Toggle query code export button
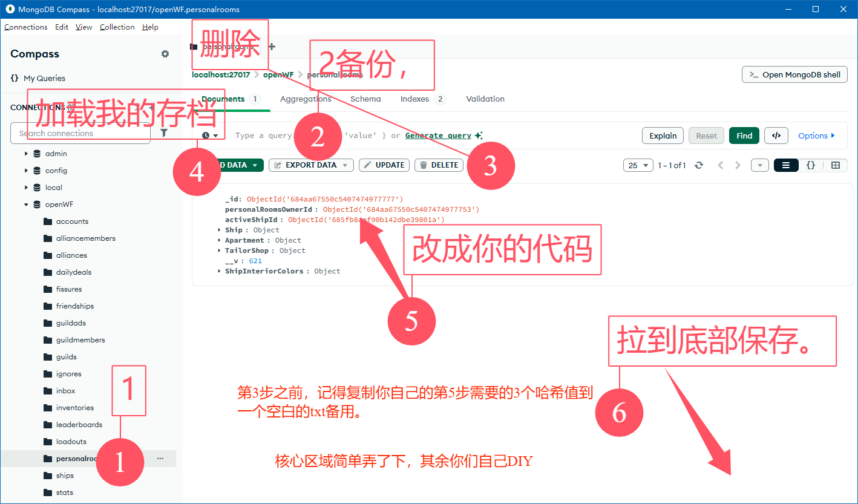 pyautogui.click(x=776, y=136)
